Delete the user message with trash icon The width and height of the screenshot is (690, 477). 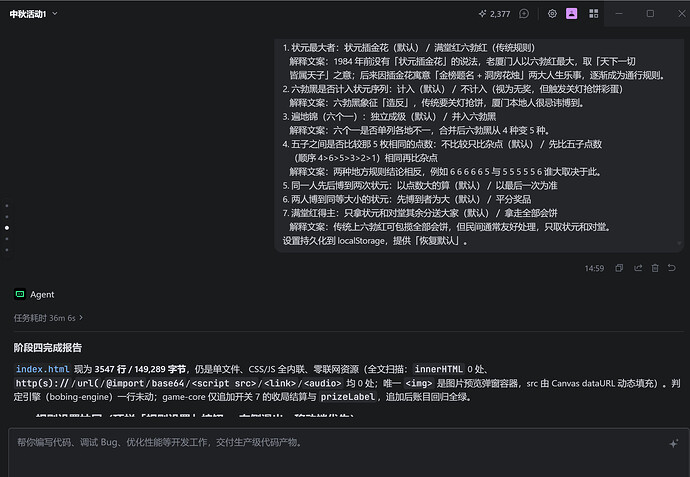(655, 268)
